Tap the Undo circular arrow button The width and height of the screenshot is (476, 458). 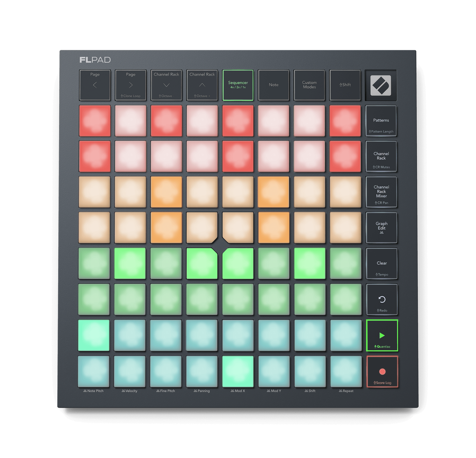(382, 299)
